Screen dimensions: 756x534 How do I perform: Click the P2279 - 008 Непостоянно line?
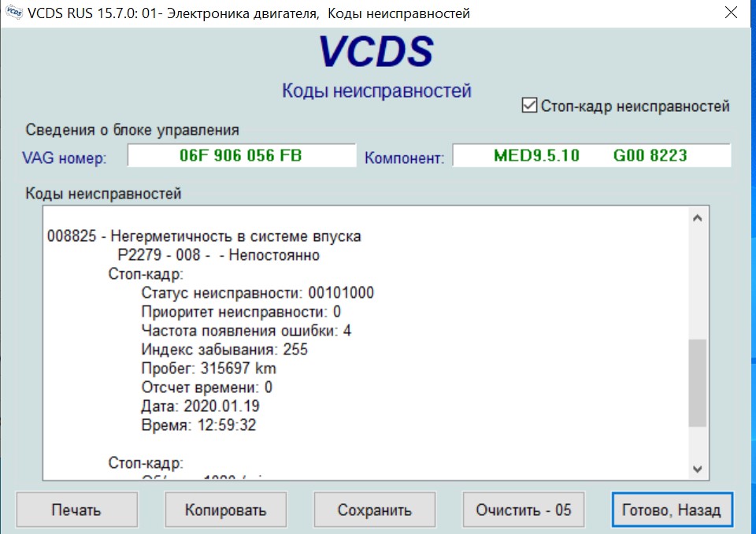pos(217,256)
